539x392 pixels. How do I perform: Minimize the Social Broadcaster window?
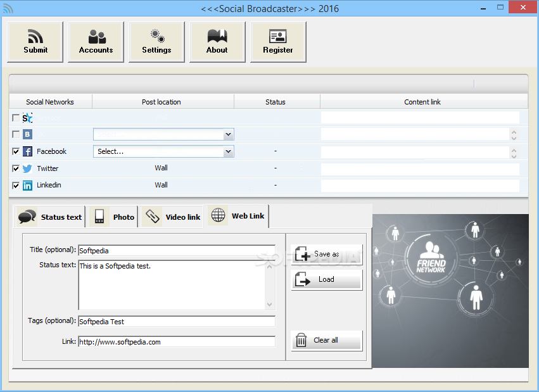(x=483, y=8)
